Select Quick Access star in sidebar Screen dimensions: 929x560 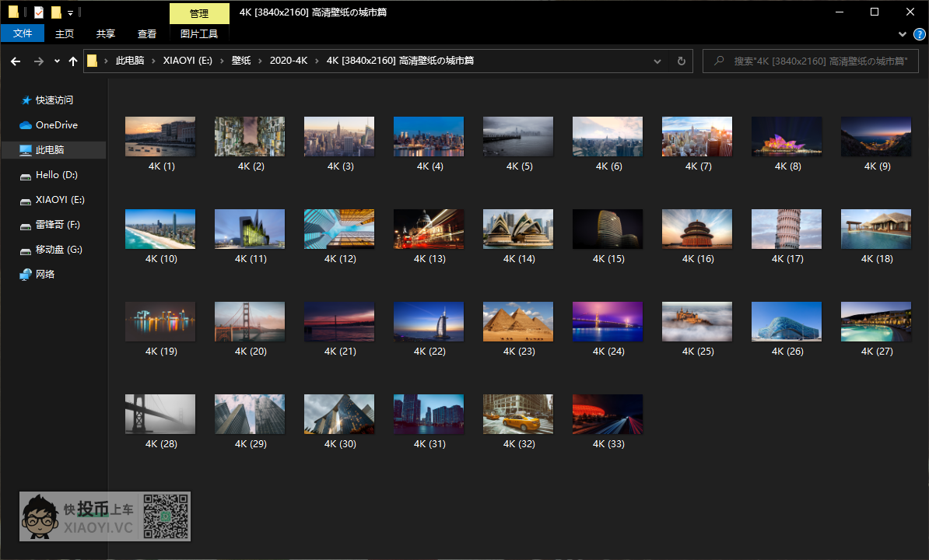click(x=26, y=100)
